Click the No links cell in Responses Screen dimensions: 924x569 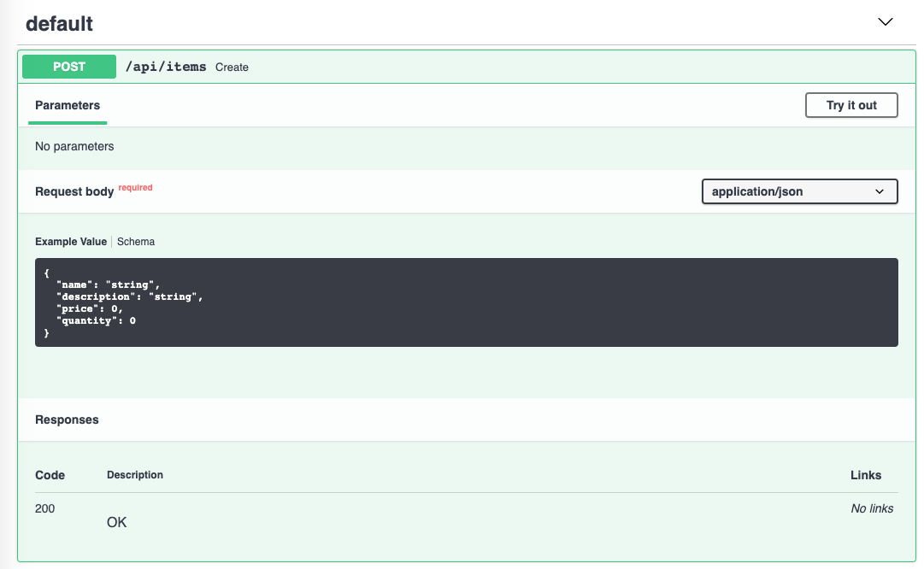click(871, 508)
